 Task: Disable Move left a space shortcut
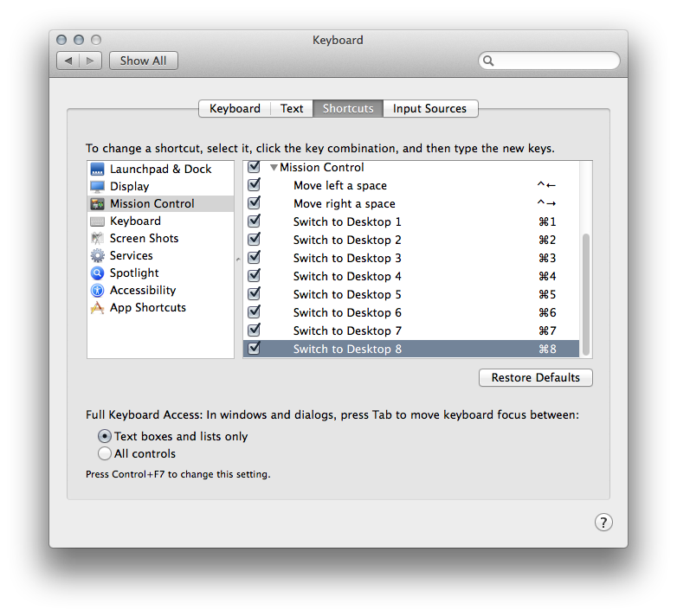254,184
